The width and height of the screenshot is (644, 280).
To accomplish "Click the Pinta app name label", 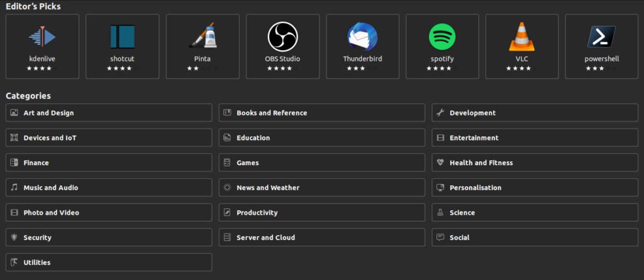I will pyautogui.click(x=203, y=58).
